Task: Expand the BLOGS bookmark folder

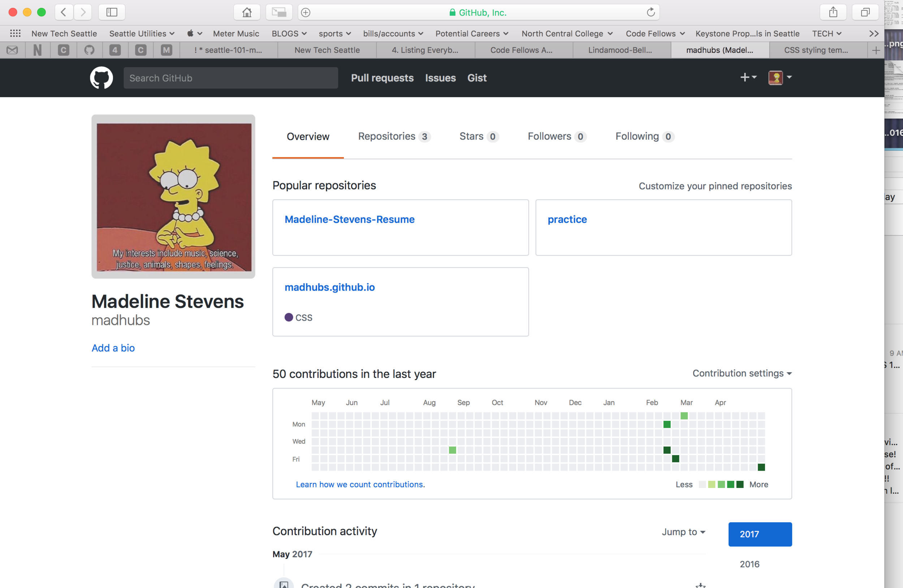Action: pyautogui.click(x=289, y=33)
